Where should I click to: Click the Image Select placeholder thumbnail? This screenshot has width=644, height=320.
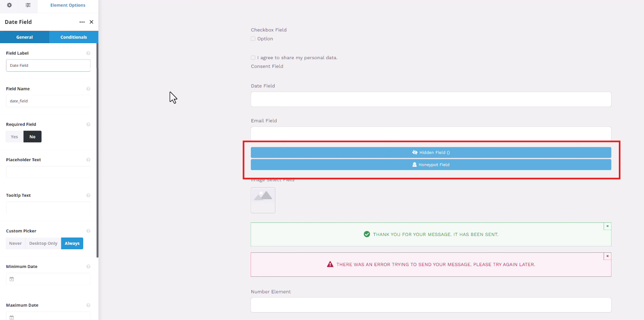point(263,200)
